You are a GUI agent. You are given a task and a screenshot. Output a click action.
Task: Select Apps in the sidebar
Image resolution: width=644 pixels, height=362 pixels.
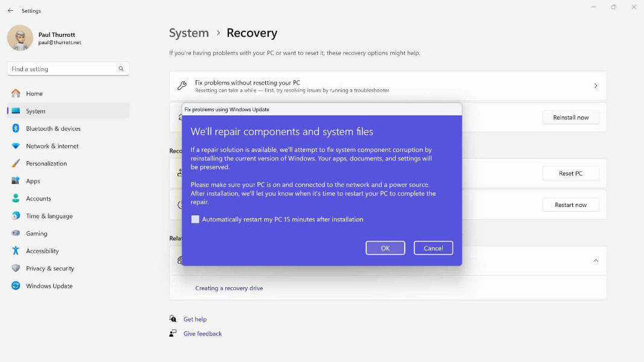coord(33,181)
